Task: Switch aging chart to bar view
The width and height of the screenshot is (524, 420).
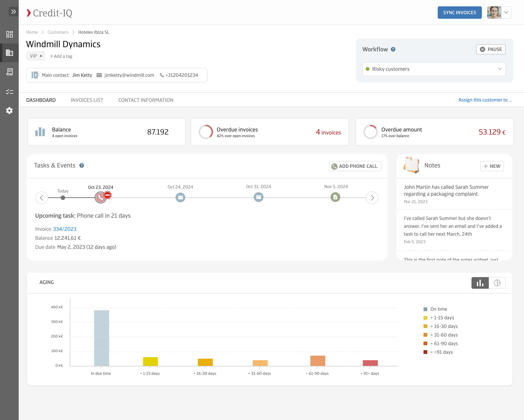Action: [480, 283]
